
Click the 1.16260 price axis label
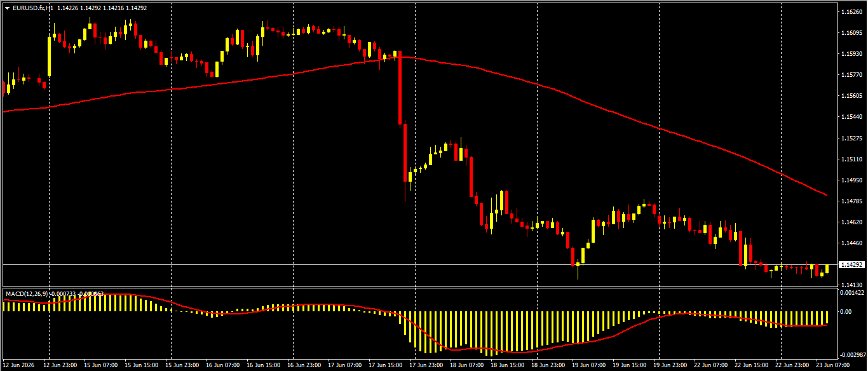click(851, 12)
